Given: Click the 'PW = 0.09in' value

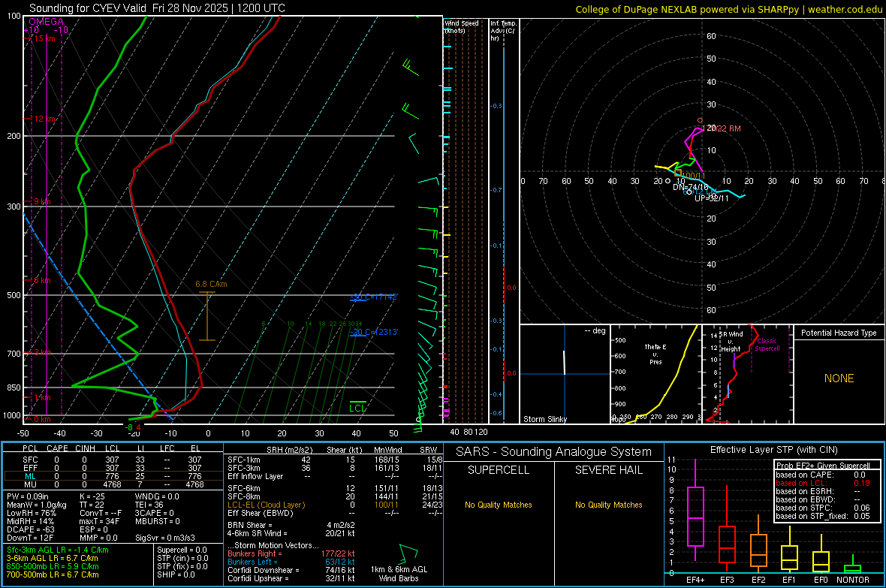Looking at the screenshot, I should (28, 496).
